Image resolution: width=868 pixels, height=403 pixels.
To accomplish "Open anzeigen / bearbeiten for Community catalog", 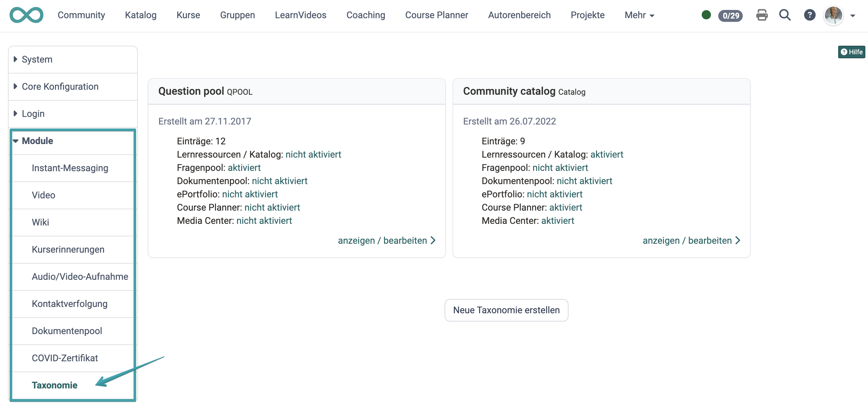I will (691, 240).
